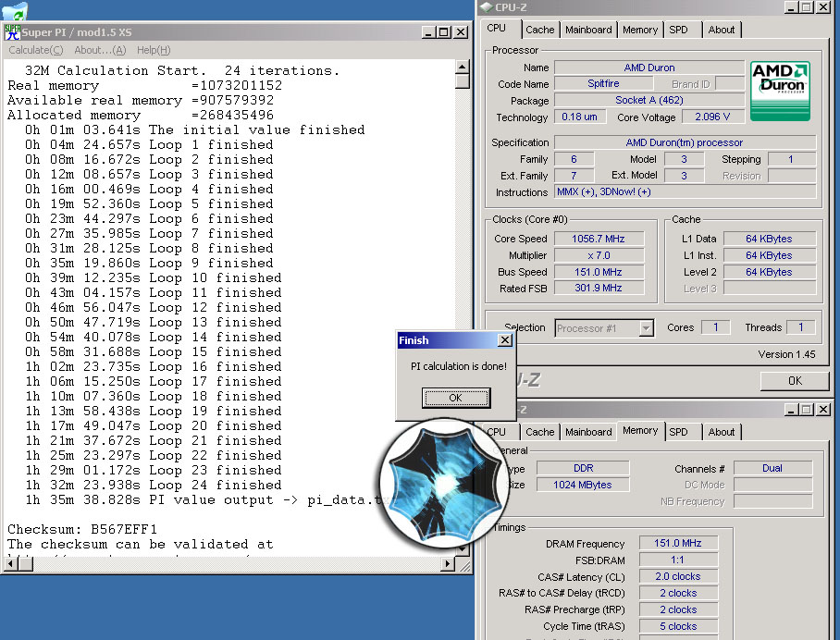The width and height of the screenshot is (840, 640).
Task: Close the lower CPU-Z window
Action: [823, 410]
